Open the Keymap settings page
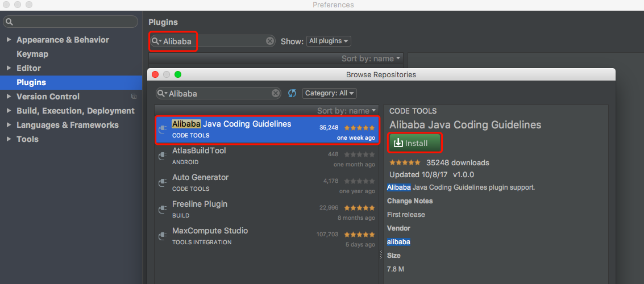The height and width of the screenshot is (284, 644). point(32,54)
